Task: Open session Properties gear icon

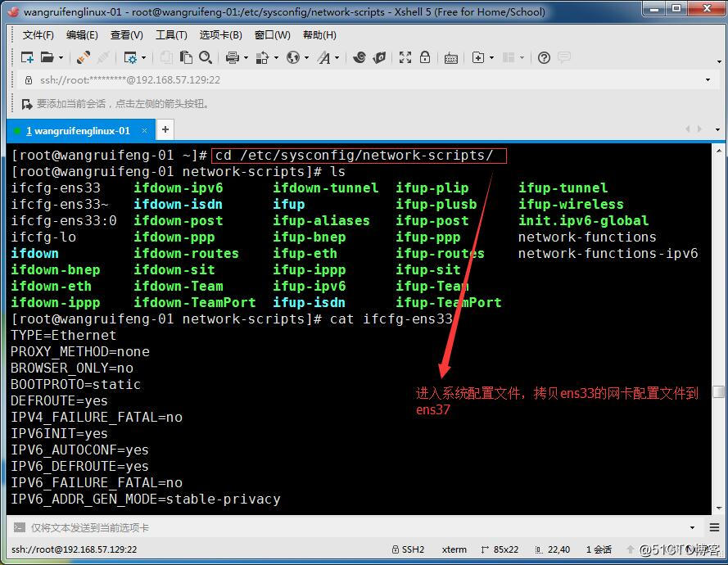Action: [130, 57]
